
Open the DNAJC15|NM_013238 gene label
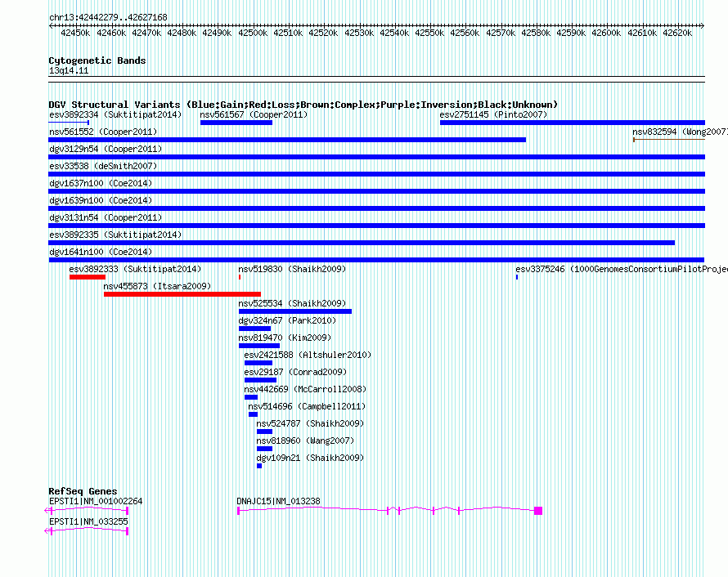(278, 501)
